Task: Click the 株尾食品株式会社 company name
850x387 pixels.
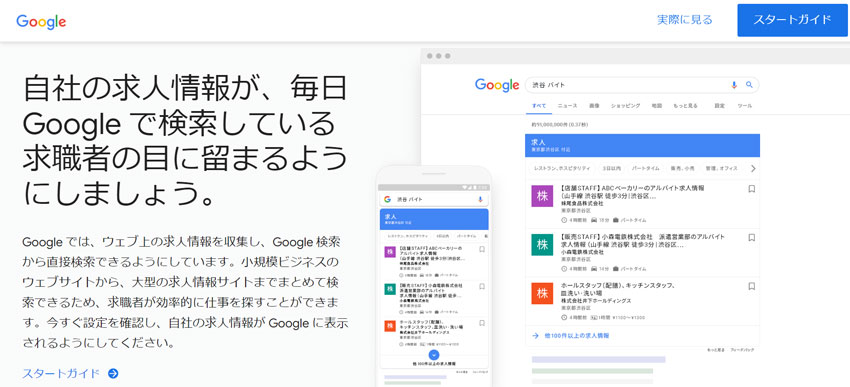Action: point(582,204)
